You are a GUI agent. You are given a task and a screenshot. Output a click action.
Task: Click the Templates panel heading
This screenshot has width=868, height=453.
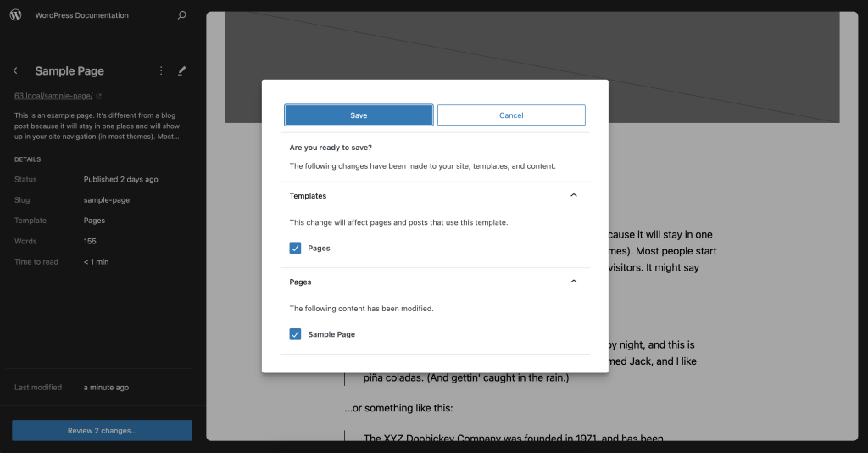(308, 195)
